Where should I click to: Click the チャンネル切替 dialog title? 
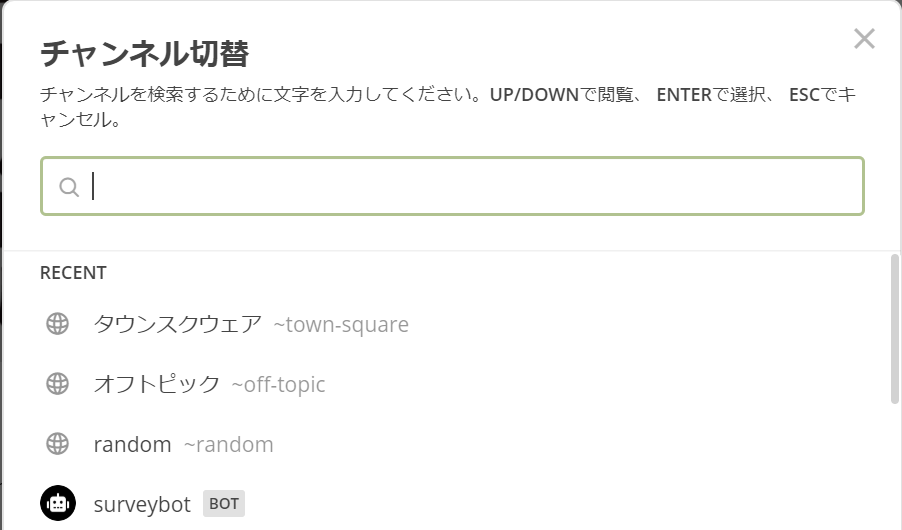click(144, 54)
